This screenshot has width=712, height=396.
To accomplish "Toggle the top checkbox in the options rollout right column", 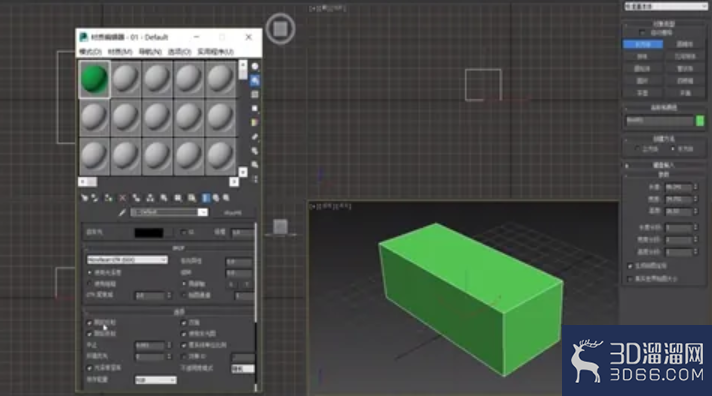I will point(184,322).
